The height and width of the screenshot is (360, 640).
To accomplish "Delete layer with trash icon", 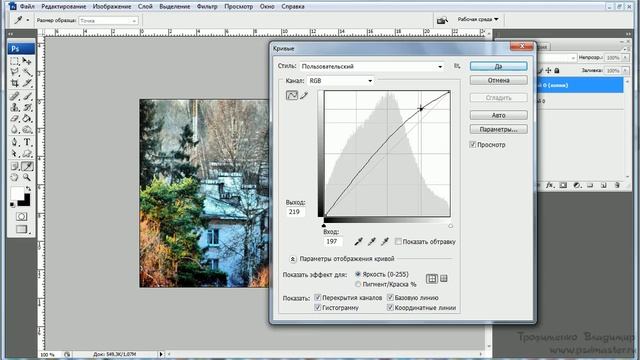I will (x=617, y=185).
